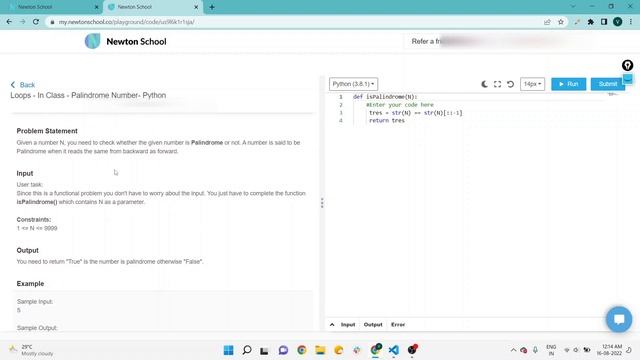Open Windows taskbar search
The width and height of the screenshot is (640, 360).
[247, 350]
